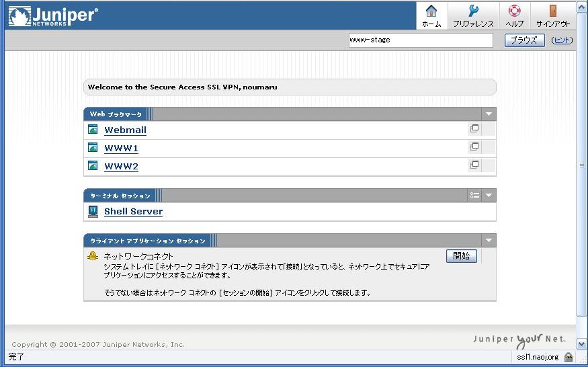Click the ヒント hint link
Image resolution: width=588 pixels, height=367 pixels.
562,40
